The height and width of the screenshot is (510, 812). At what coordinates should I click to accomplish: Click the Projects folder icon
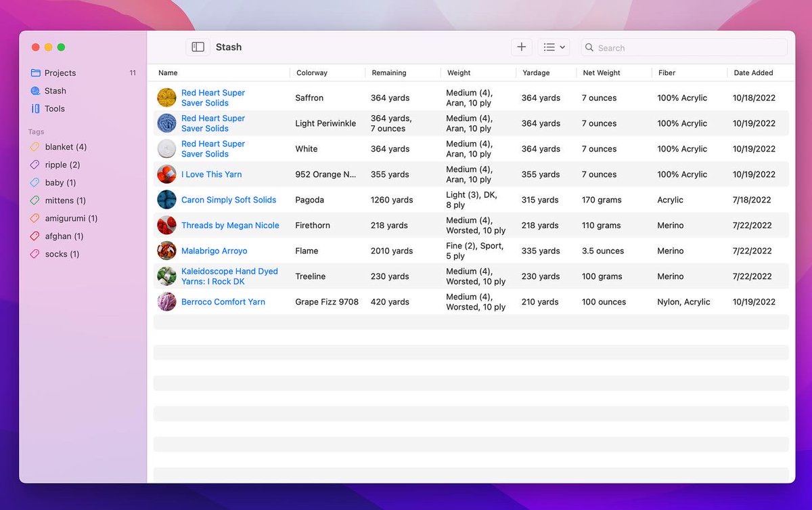[x=35, y=73]
